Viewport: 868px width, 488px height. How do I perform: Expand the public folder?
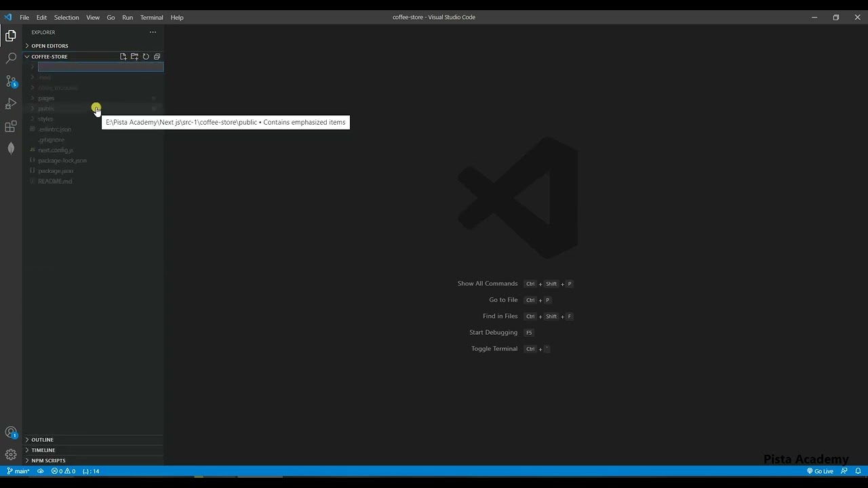[x=93, y=108]
